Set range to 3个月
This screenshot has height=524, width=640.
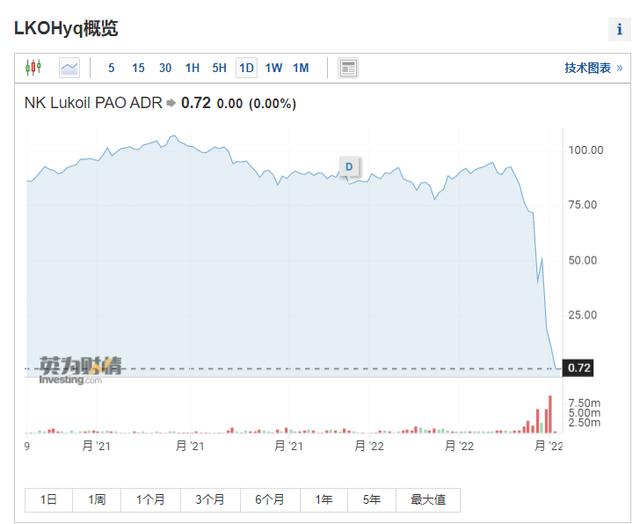(210, 500)
